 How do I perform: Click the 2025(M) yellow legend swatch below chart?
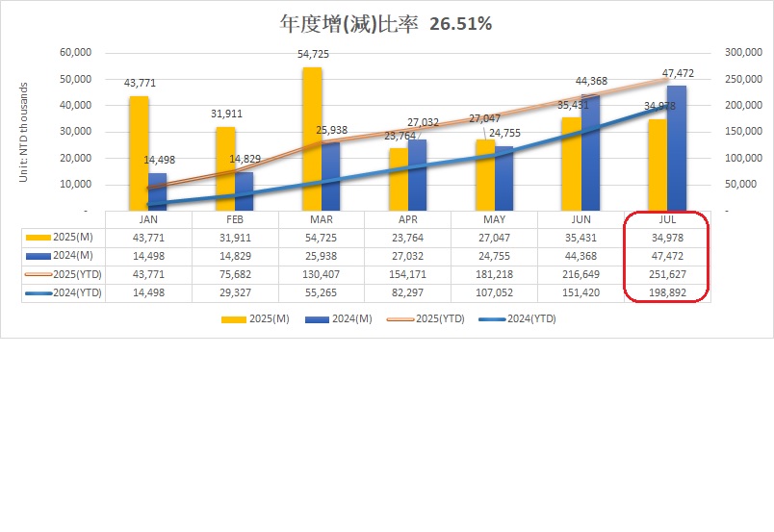tap(234, 319)
